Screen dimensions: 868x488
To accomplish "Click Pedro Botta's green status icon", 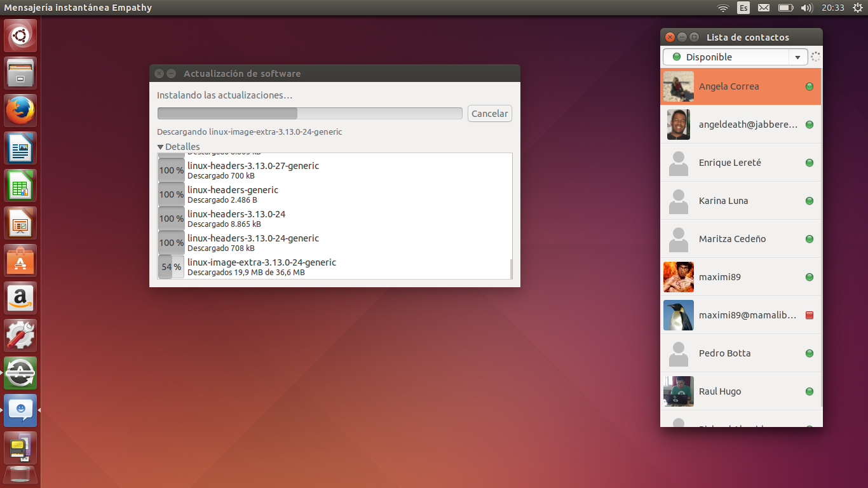I will click(810, 353).
